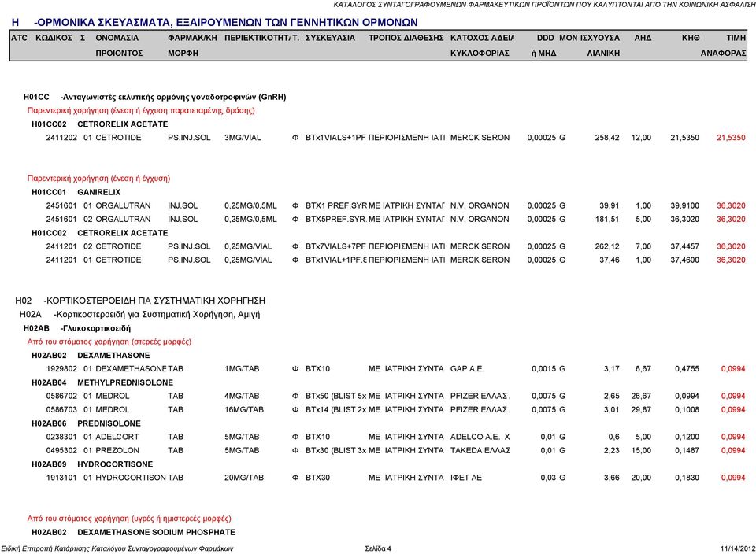Select license holder 'GAP A.E.'
756x554 pixels.
[x=467, y=368]
